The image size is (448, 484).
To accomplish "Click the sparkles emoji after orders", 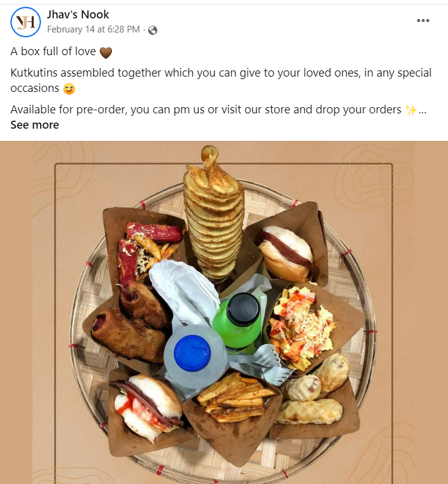I will [411, 110].
